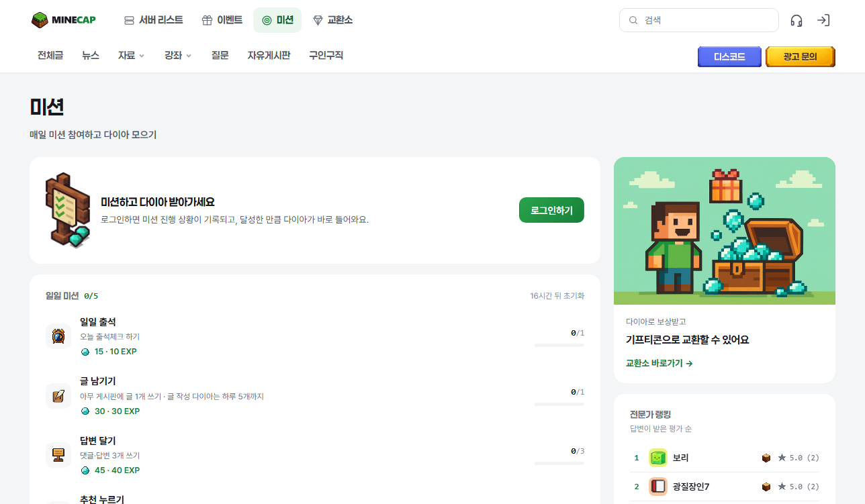Click the 답변 달기 mission title

(97, 440)
